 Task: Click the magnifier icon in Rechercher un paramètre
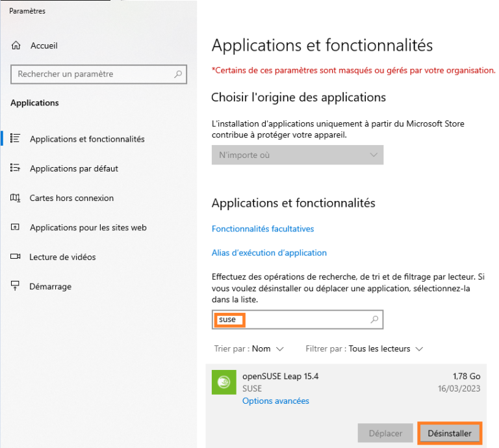point(179,74)
